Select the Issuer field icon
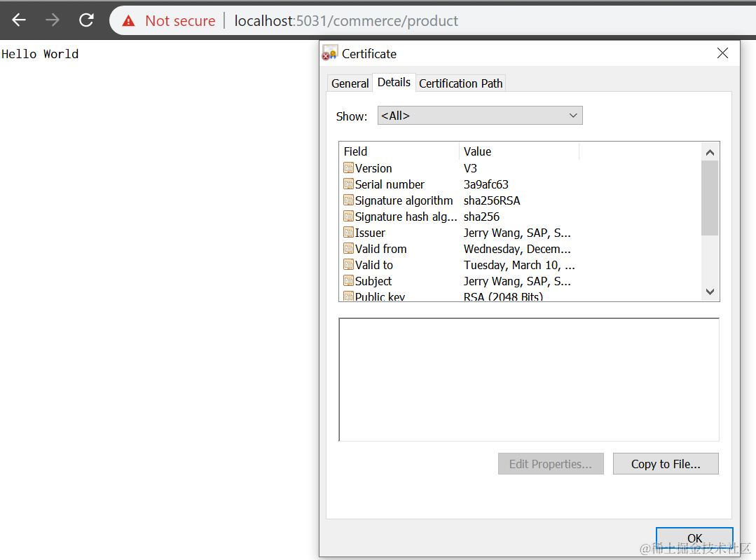The image size is (756, 560). (x=348, y=233)
